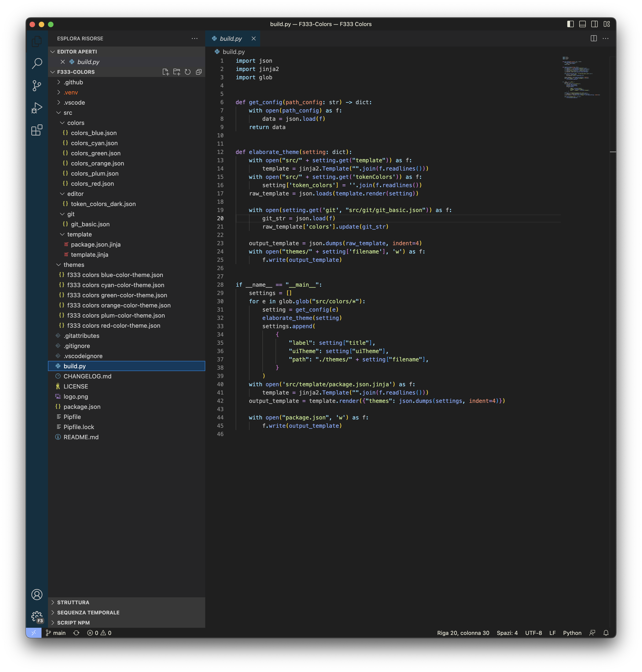Open Source Control view icon
Viewport: 642px width, 672px height.
[x=37, y=85]
